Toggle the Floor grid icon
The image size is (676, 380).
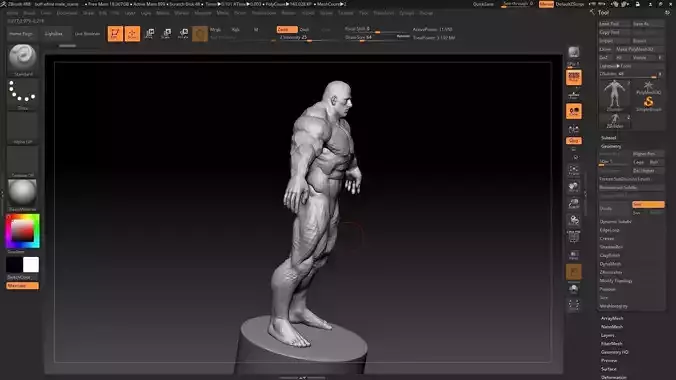click(573, 95)
